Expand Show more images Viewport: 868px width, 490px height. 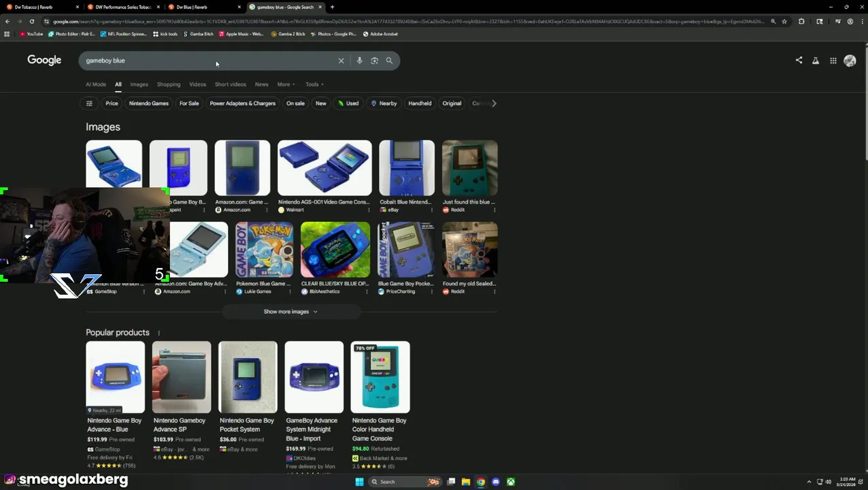(290, 312)
